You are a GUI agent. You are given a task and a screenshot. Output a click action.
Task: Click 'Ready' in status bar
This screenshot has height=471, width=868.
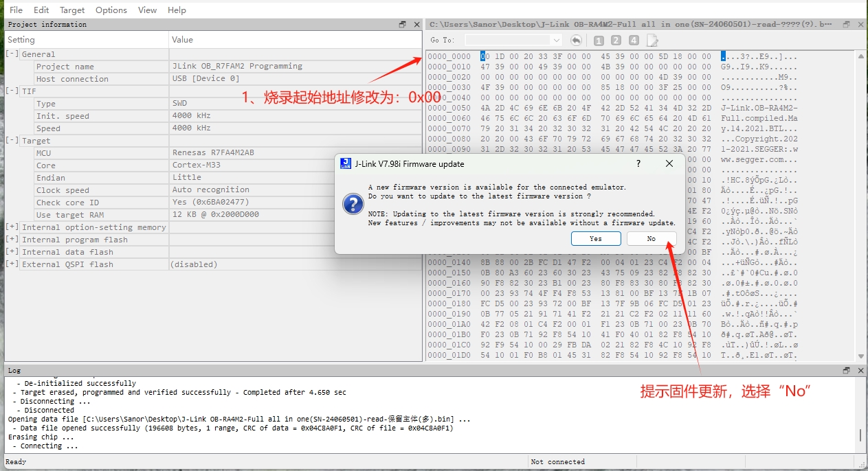click(x=16, y=462)
